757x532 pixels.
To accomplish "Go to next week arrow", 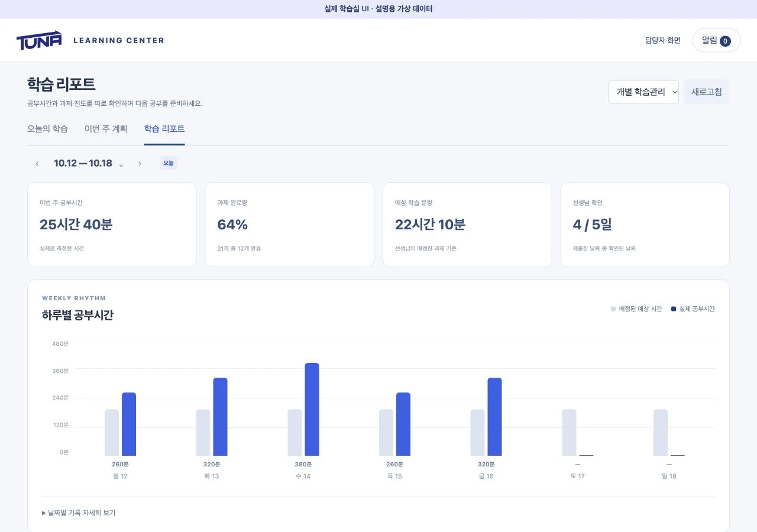I will click(140, 163).
